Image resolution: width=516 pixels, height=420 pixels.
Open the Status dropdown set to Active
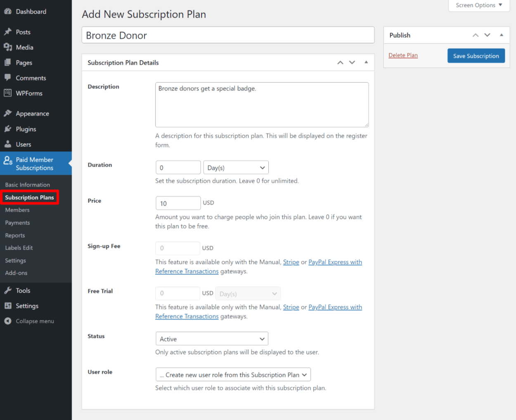click(212, 339)
